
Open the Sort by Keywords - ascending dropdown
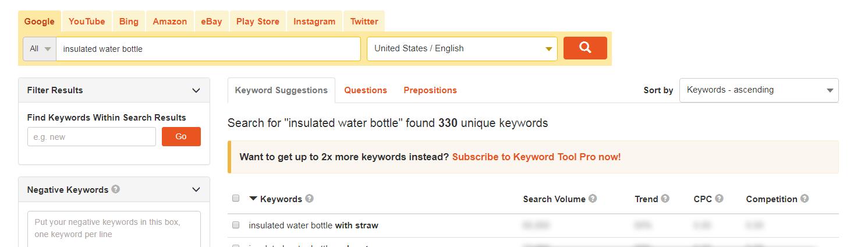point(759,90)
